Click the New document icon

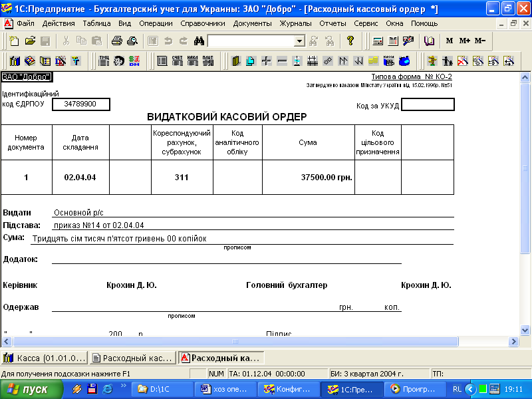coord(14,41)
